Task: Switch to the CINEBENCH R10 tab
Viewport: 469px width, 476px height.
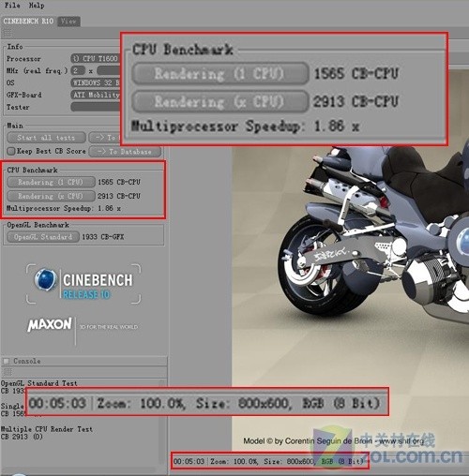Action: [29, 22]
